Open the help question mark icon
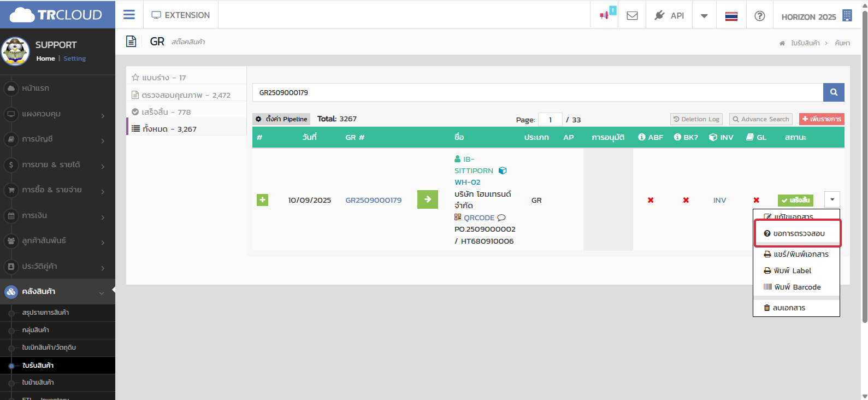This screenshot has width=868, height=400. click(x=759, y=16)
